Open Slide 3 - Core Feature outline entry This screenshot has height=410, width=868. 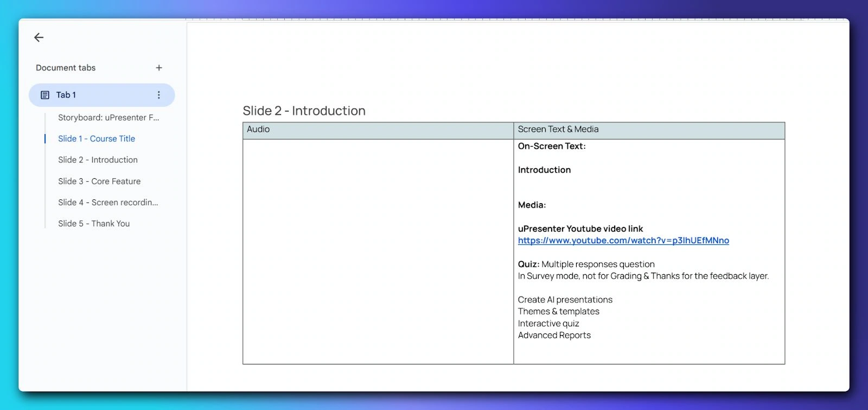pyautogui.click(x=99, y=181)
